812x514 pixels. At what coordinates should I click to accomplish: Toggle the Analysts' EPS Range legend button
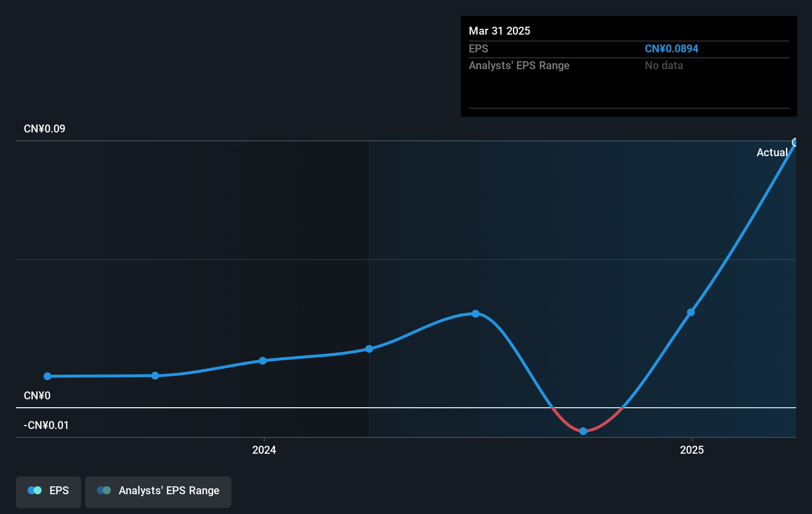(x=158, y=492)
